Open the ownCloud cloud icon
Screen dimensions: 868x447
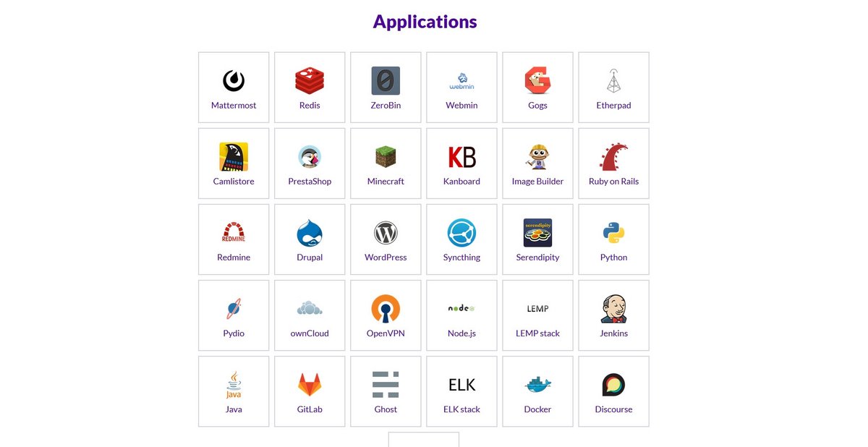[x=310, y=309]
